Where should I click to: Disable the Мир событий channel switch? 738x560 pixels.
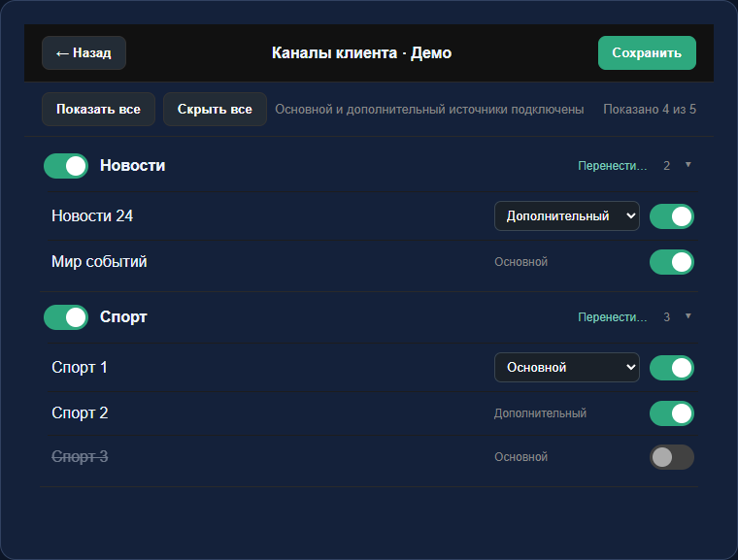click(672, 262)
